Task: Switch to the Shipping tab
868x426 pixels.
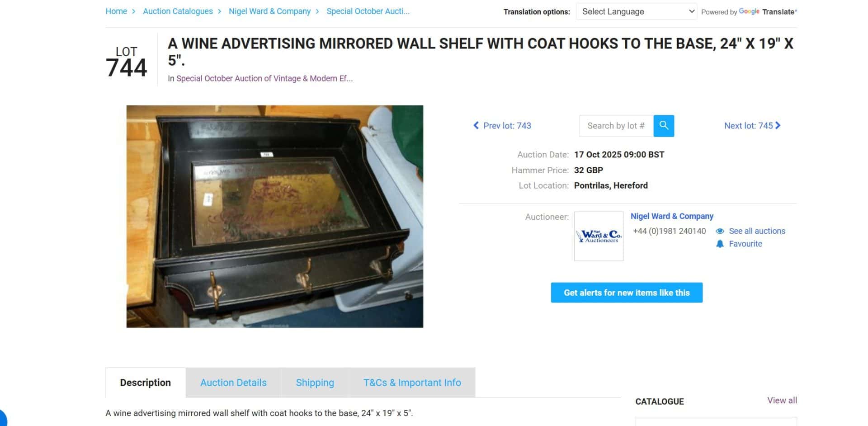Action: pyautogui.click(x=315, y=383)
